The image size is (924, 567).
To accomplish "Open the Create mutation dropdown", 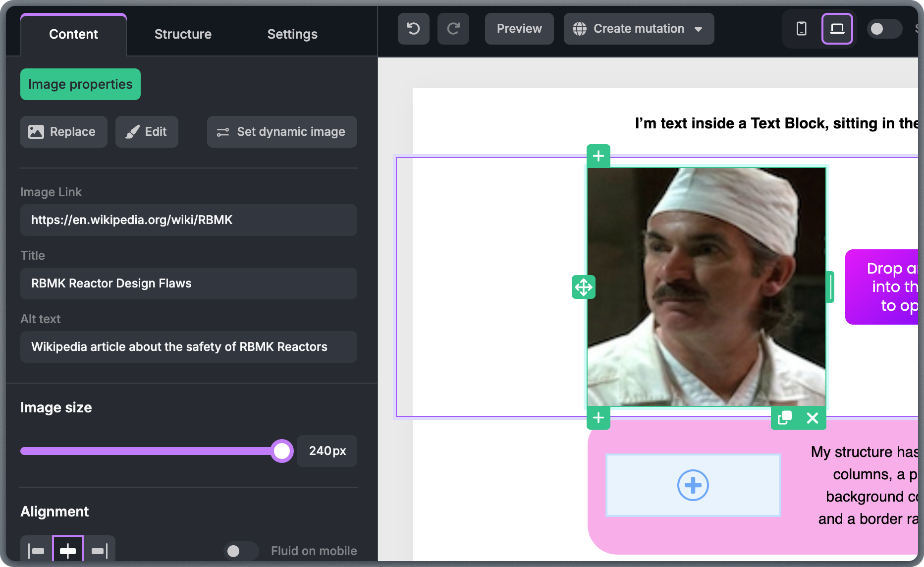I will [639, 28].
